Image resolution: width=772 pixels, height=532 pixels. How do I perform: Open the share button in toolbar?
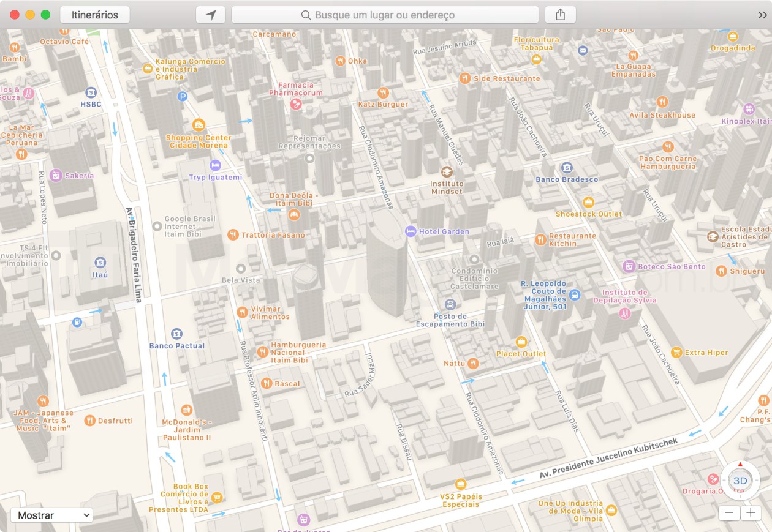pyautogui.click(x=560, y=15)
